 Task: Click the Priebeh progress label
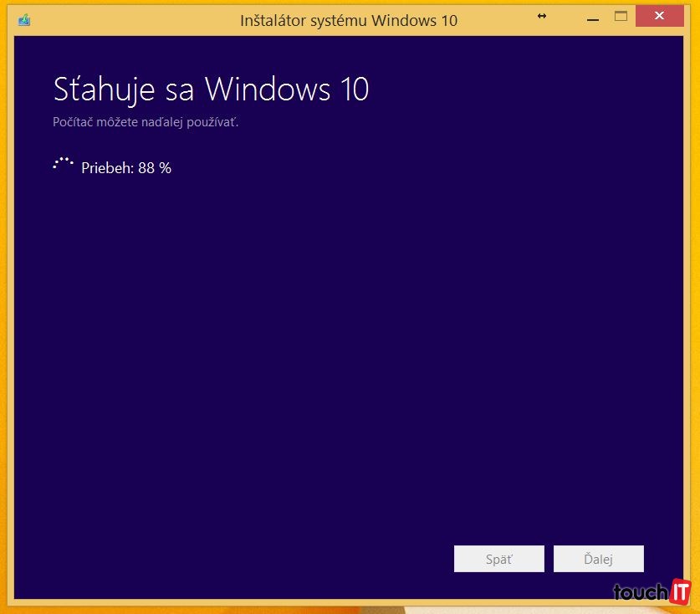(x=107, y=168)
